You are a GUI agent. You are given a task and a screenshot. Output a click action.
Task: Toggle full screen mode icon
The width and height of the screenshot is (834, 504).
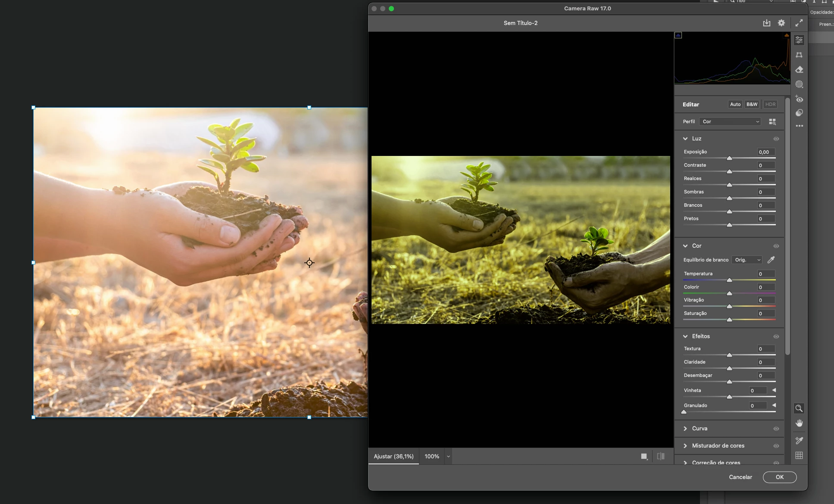tap(799, 23)
